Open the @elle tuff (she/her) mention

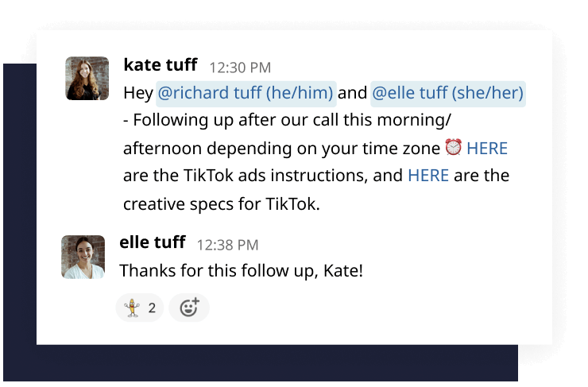click(448, 93)
